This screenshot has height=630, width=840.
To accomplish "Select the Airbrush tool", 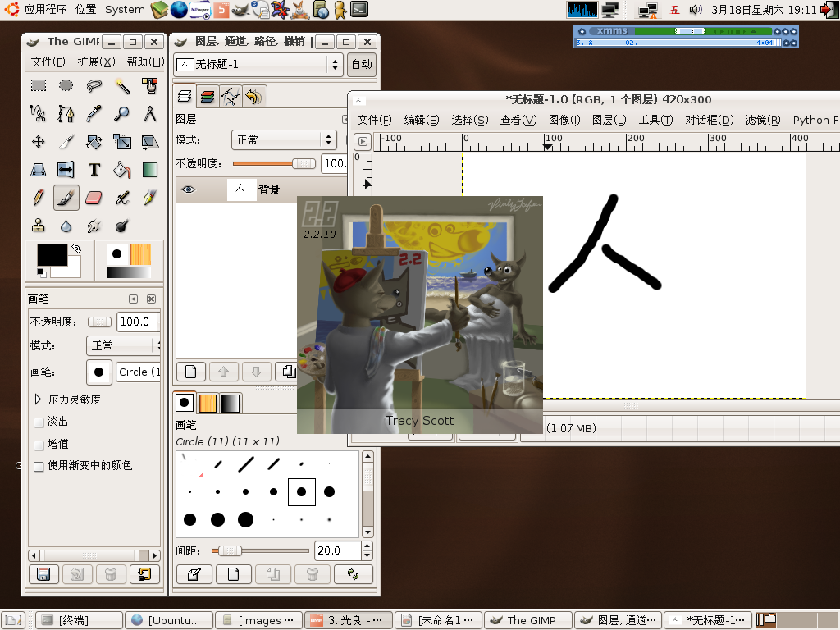I will 122,198.
